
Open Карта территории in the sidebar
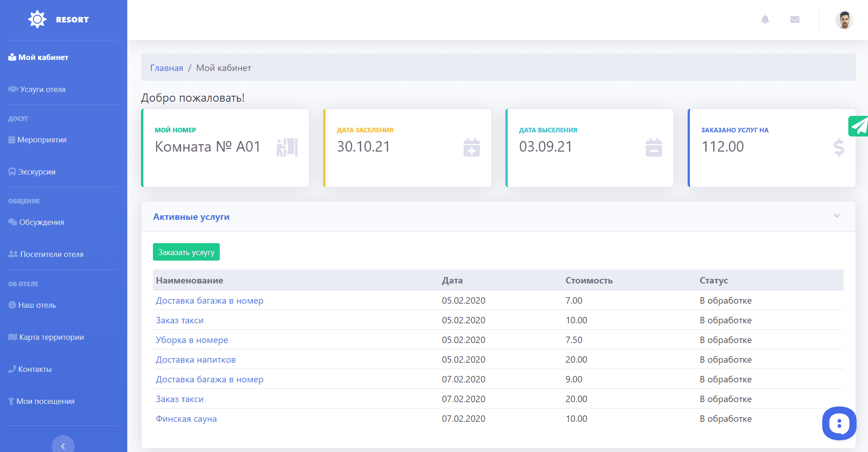tap(51, 337)
